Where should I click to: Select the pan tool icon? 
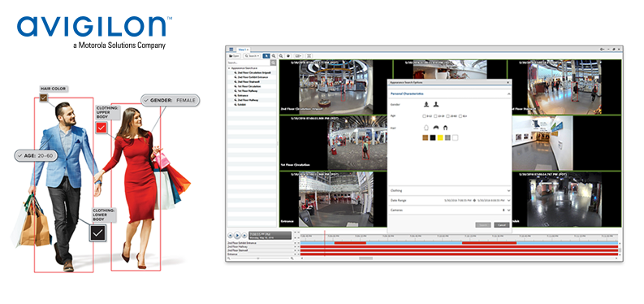[x=288, y=56]
